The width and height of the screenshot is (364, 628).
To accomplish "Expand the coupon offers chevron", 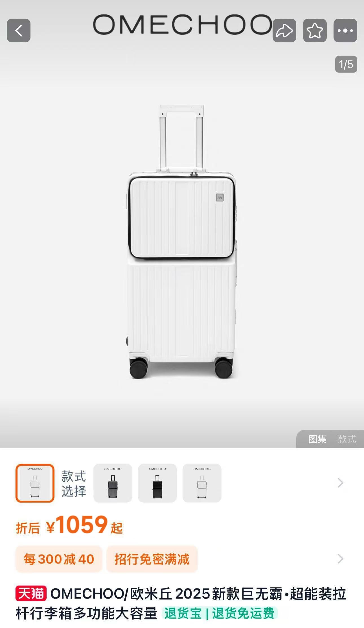I will [341, 559].
